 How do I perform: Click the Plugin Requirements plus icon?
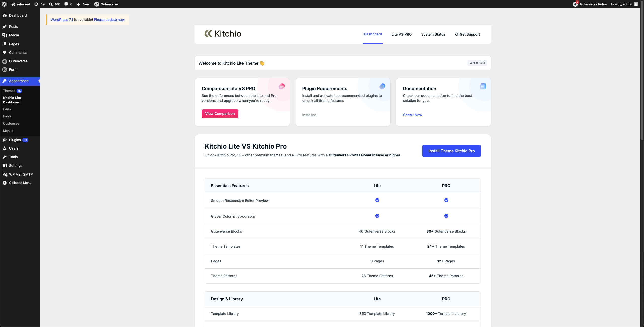[x=382, y=86]
